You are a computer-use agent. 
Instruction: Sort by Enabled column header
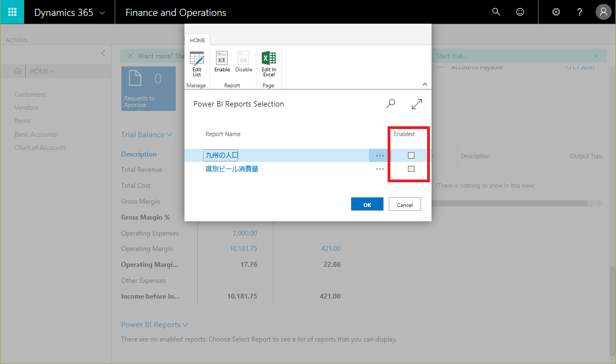(x=404, y=134)
